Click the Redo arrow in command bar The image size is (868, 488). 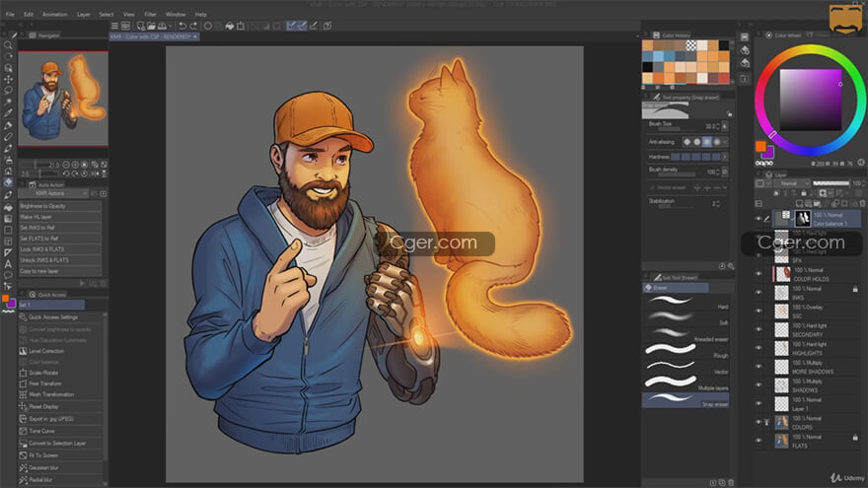pos(191,26)
